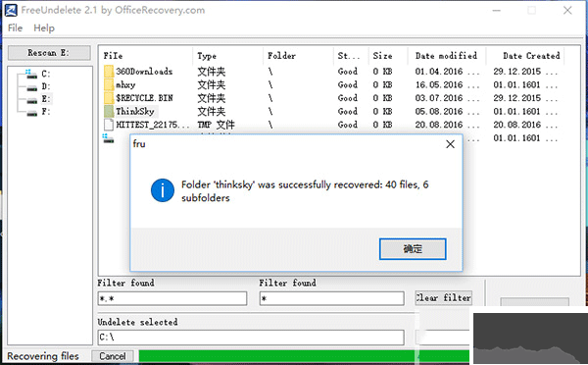This screenshot has height=365, width=588.
Task: Confirm dialog with 确定 button
Action: pos(413,249)
